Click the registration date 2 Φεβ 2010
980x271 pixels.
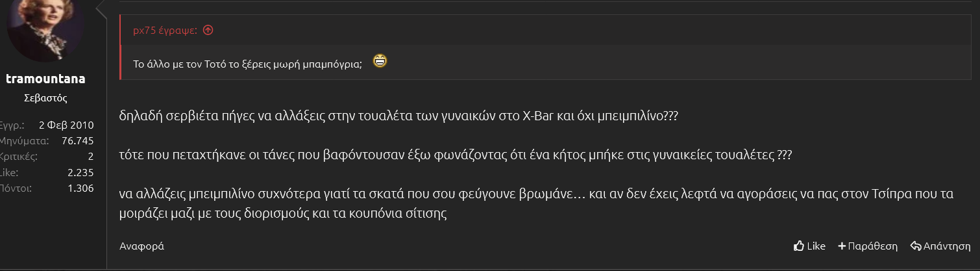pos(66,125)
